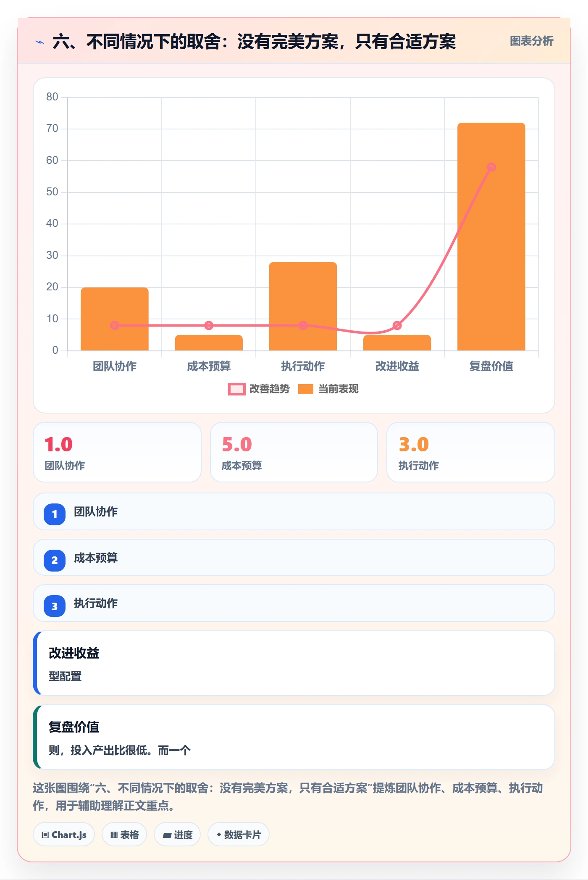The height and width of the screenshot is (880, 588).
Task: Click the trend line point above 成本预算 bar
Action: [209, 325]
